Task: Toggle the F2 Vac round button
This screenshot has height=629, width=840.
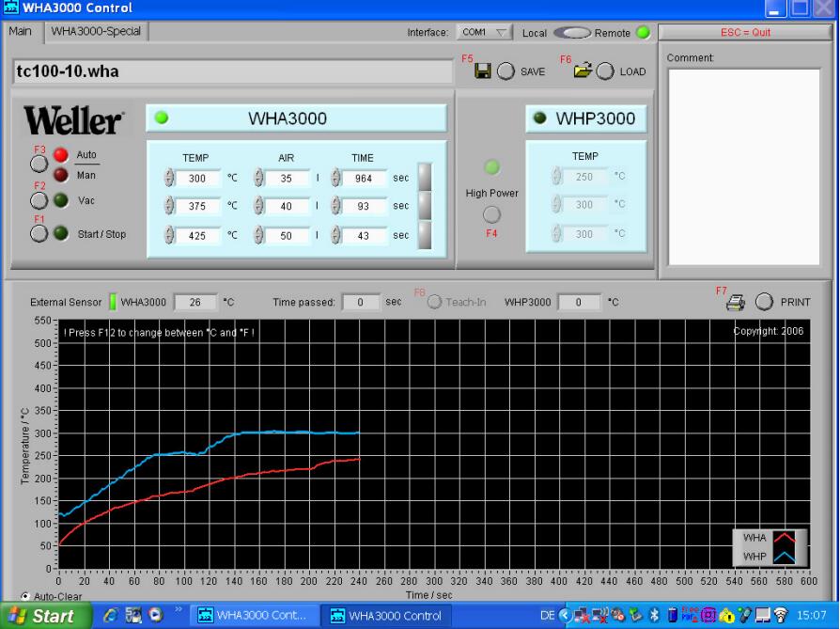Action: point(39,200)
